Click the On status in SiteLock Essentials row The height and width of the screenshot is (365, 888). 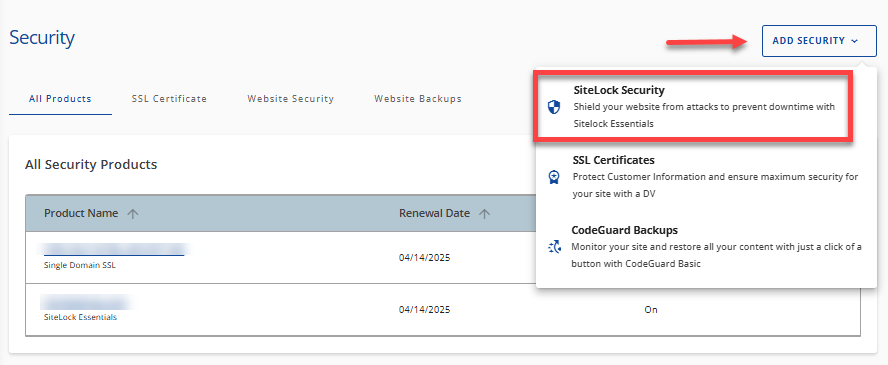(x=651, y=310)
